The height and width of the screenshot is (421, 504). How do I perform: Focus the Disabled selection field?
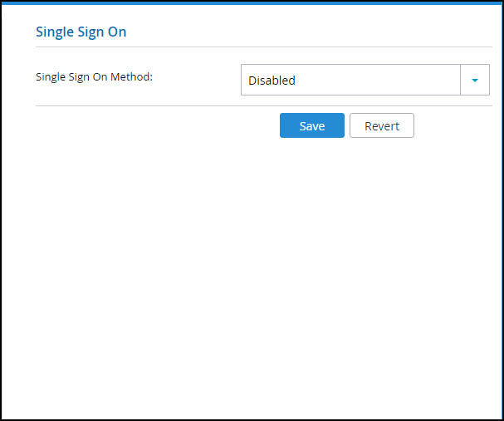(x=350, y=80)
